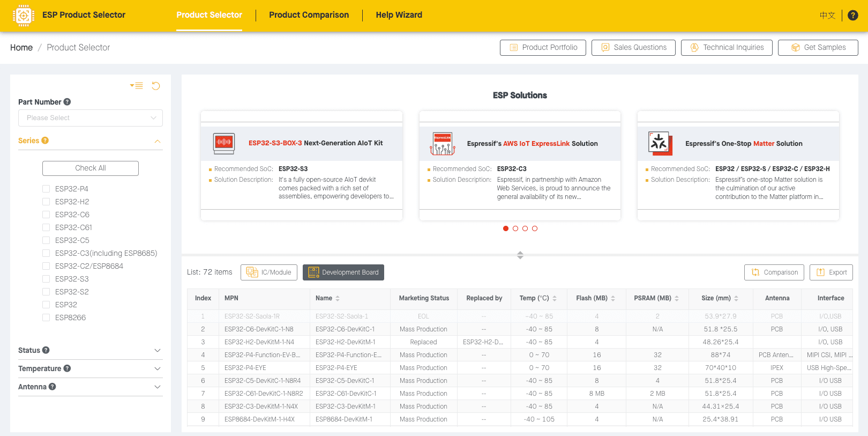Viewport: 868px width, 436px height.
Task: Click the Get Samples button
Action: click(818, 48)
